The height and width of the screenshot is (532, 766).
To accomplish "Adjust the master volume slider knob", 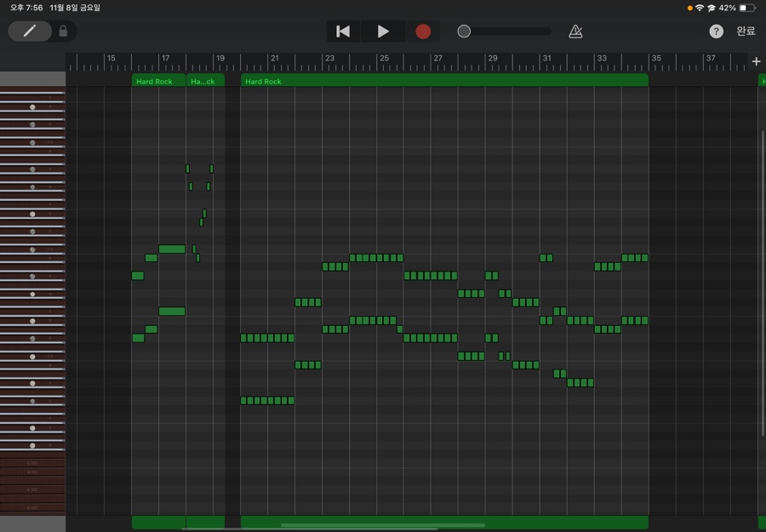I will tap(464, 31).
